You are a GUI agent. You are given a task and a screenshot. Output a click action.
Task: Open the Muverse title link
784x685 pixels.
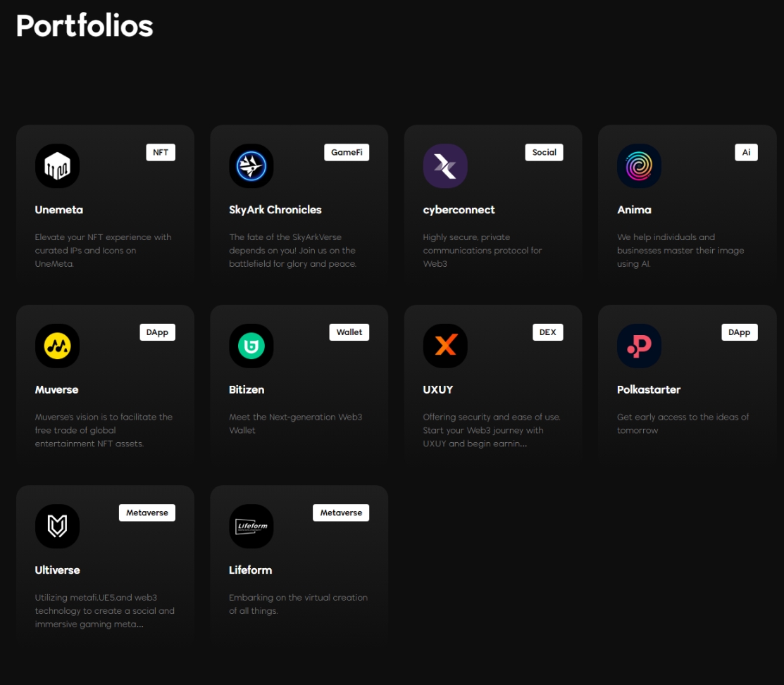click(x=56, y=389)
